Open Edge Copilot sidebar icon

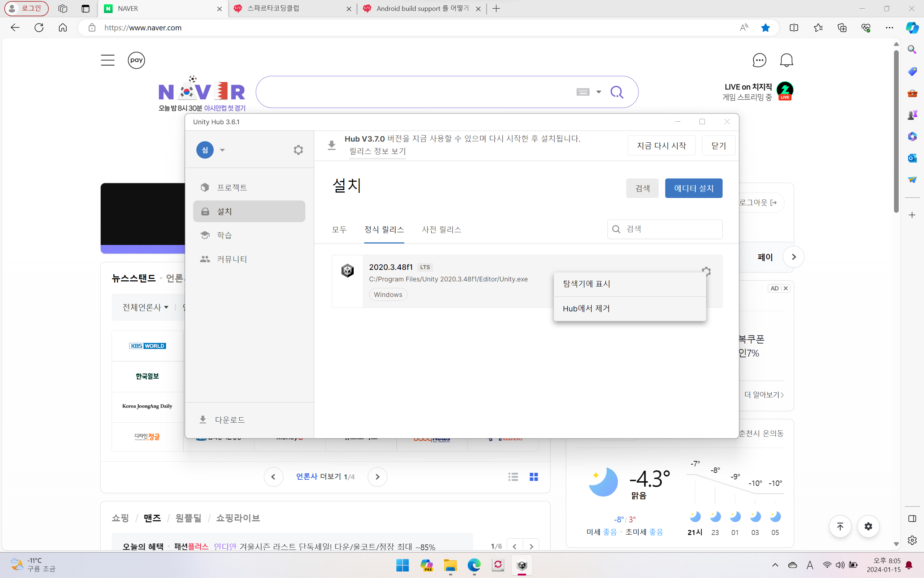912,27
